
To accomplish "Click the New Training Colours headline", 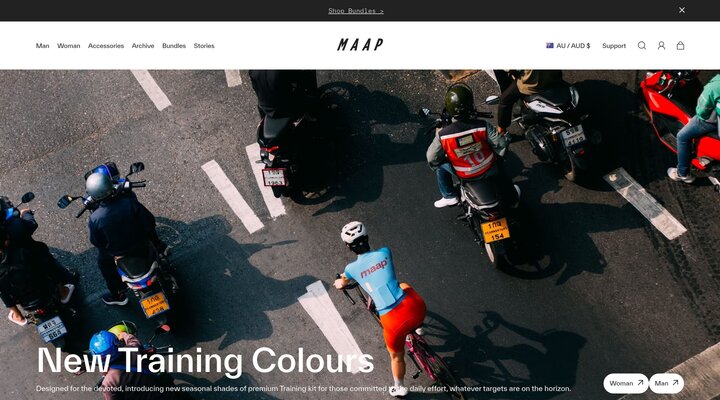I will coord(205,361).
